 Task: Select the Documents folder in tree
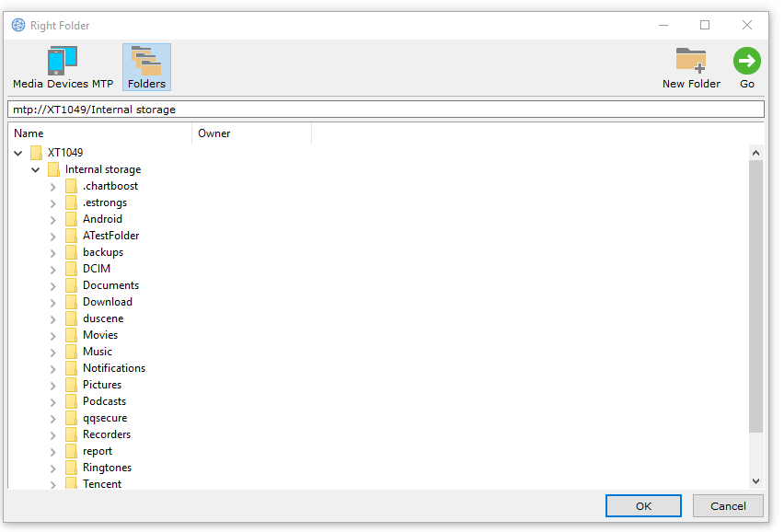tap(110, 285)
